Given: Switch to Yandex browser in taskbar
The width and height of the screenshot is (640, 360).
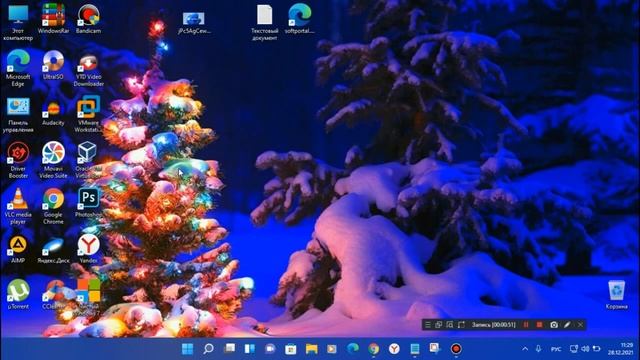Looking at the screenshot, I should 394,349.
